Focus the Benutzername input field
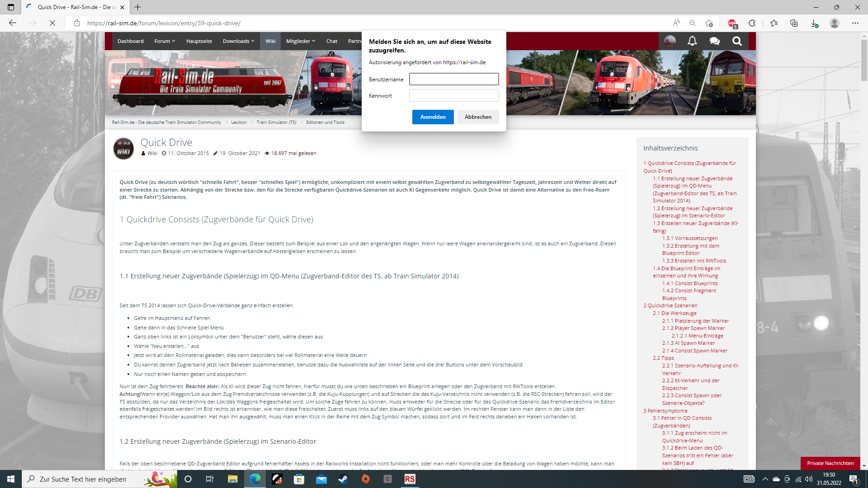Screen dimensions: 868x488 (454, 79)
